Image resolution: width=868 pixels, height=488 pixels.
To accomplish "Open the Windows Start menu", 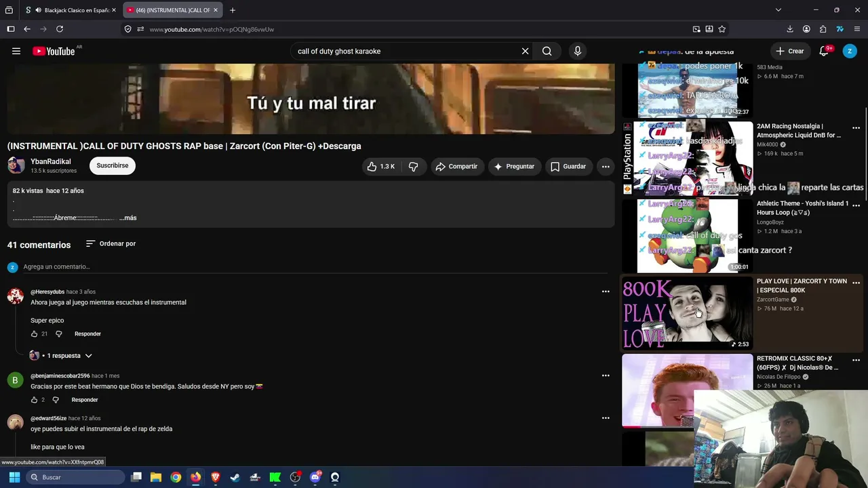I will point(14,477).
